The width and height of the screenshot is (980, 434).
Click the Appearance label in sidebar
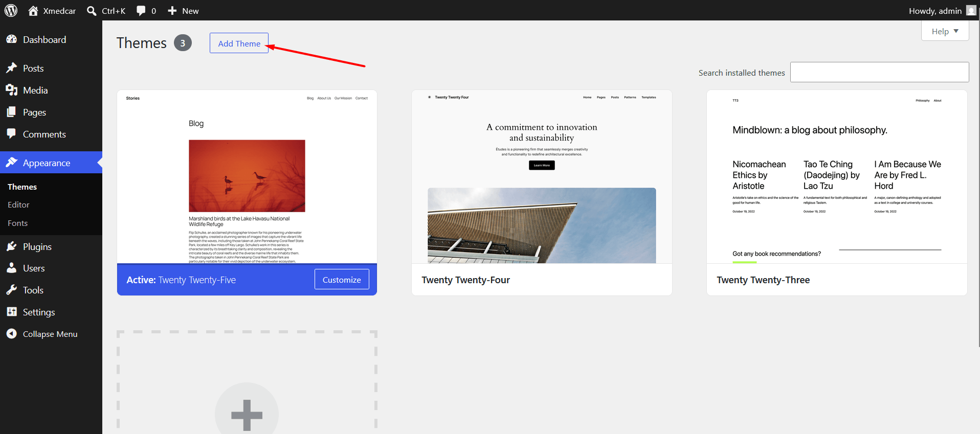[x=47, y=163]
